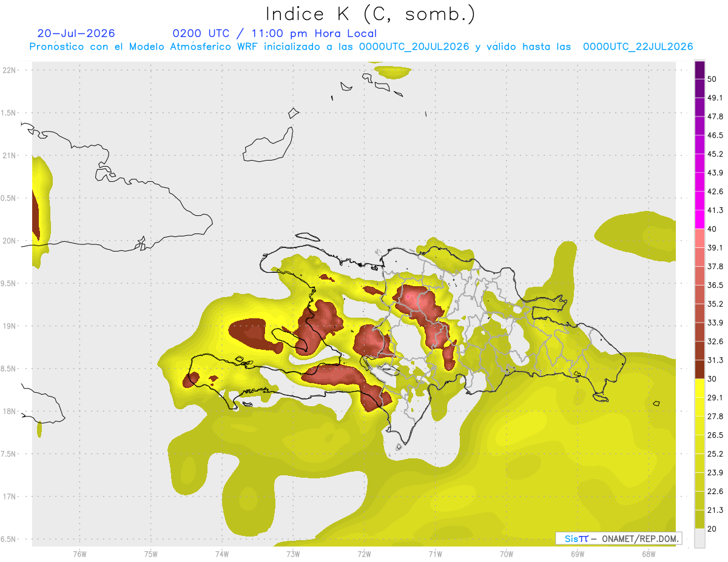Click the colorbar value "45.2"
Image resolution: width=728 pixels, height=562 pixels.
pyautogui.click(x=715, y=154)
